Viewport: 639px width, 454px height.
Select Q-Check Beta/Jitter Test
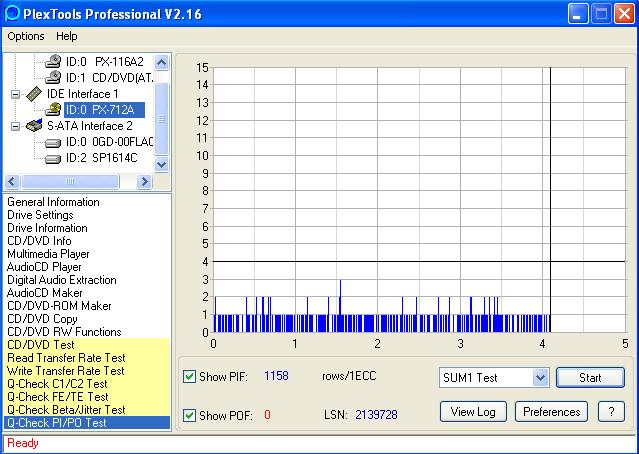click(x=66, y=410)
